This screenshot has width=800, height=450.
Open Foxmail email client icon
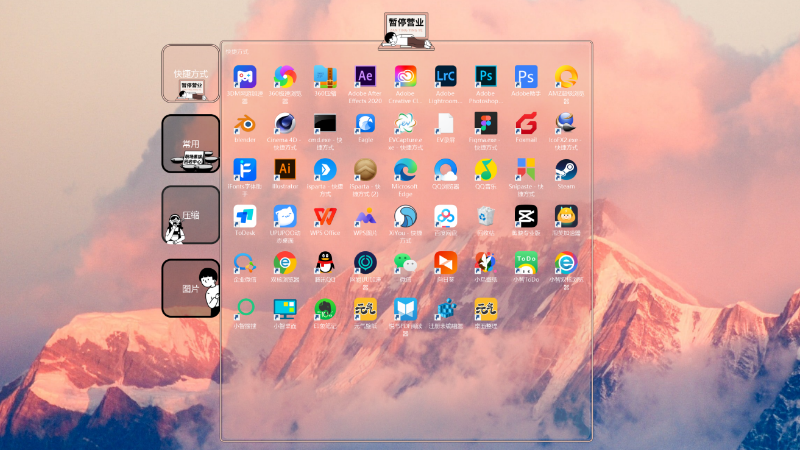[x=526, y=123]
